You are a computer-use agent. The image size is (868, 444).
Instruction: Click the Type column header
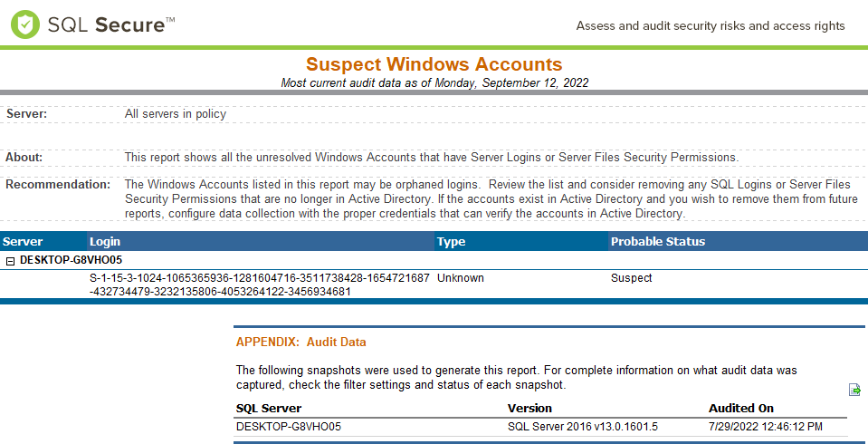pyautogui.click(x=451, y=242)
